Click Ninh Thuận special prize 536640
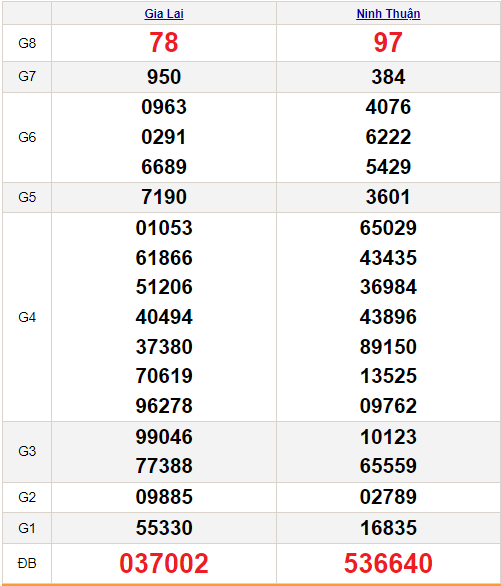The image size is (501, 586). (x=388, y=563)
